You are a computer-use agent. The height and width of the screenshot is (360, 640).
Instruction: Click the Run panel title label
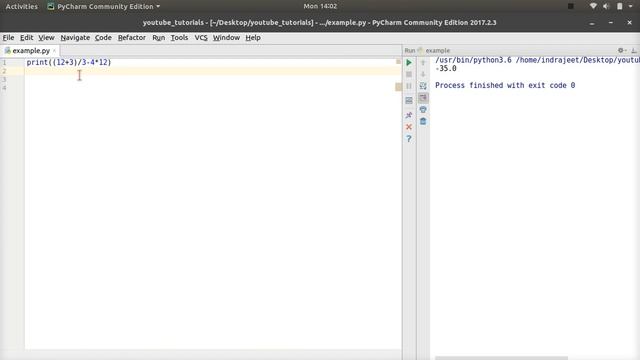pos(409,51)
